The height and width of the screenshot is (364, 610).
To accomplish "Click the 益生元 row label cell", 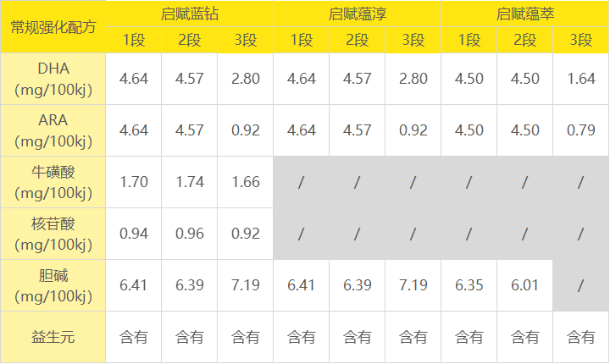I will tap(53, 337).
